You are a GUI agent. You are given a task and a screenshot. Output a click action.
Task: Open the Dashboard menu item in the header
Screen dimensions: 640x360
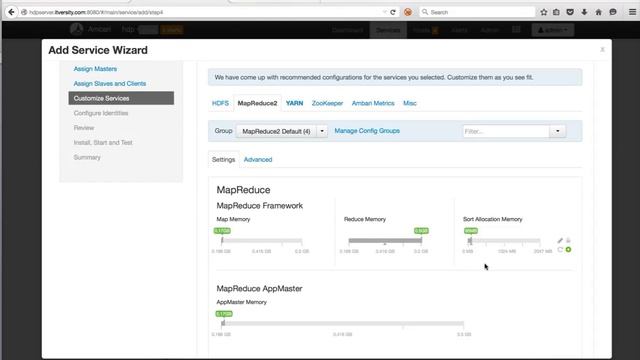[347, 30]
